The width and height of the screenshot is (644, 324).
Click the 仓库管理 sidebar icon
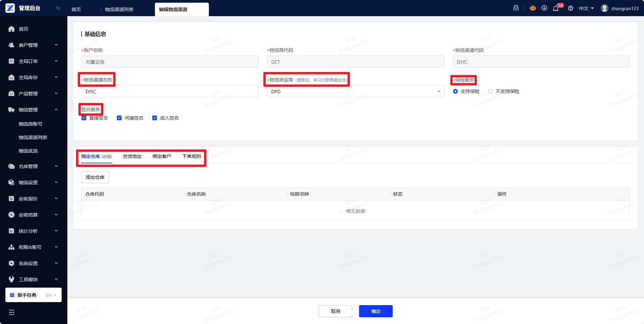(x=11, y=166)
